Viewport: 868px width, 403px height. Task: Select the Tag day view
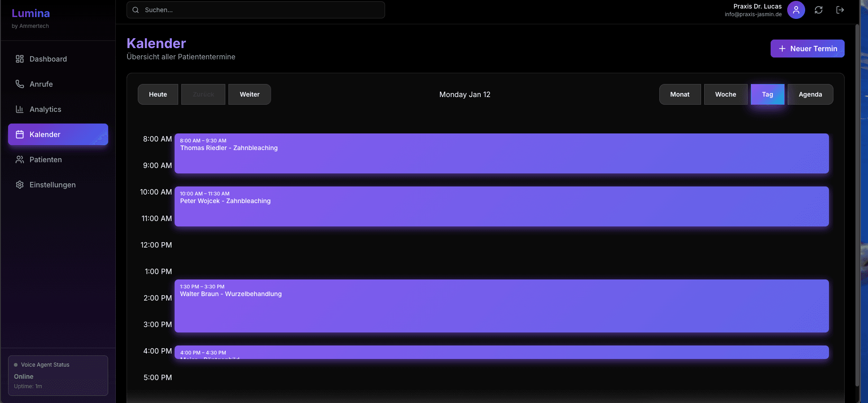click(767, 94)
